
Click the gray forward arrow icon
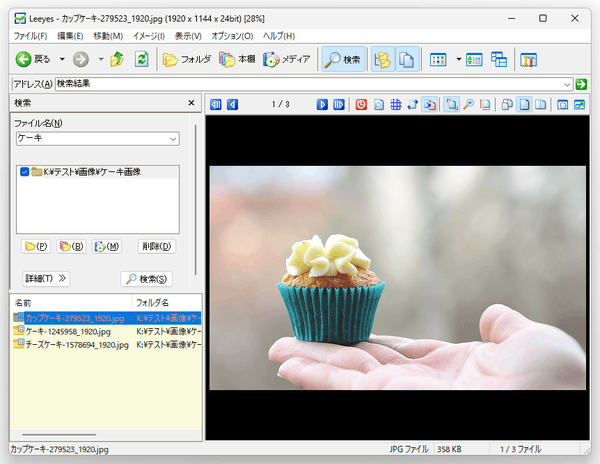click(x=81, y=59)
